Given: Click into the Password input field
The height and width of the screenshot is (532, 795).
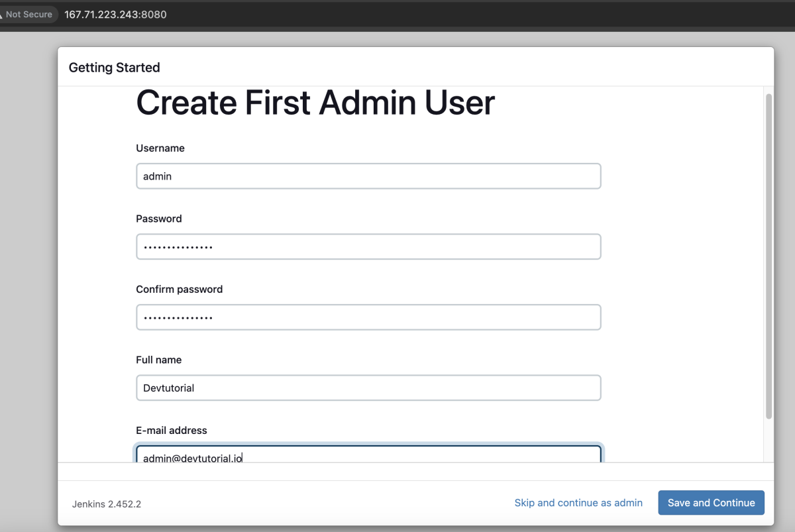Looking at the screenshot, I should pyautogui.click(x=368, y=246).
